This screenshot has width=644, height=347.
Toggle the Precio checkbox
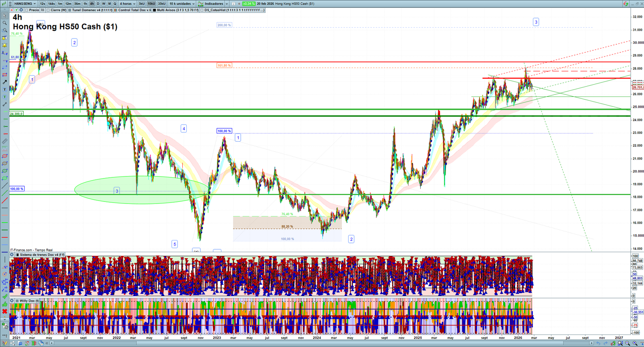(x=27, y=10)
